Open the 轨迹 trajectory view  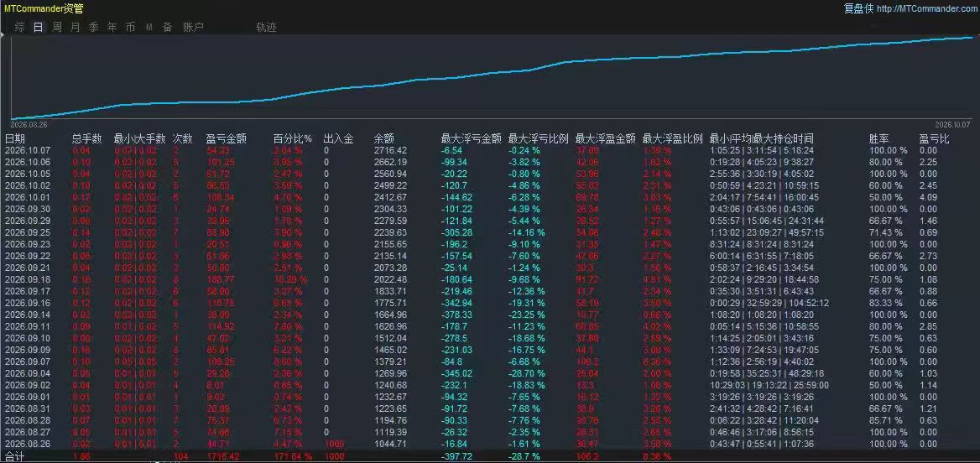tap(266, 28)
